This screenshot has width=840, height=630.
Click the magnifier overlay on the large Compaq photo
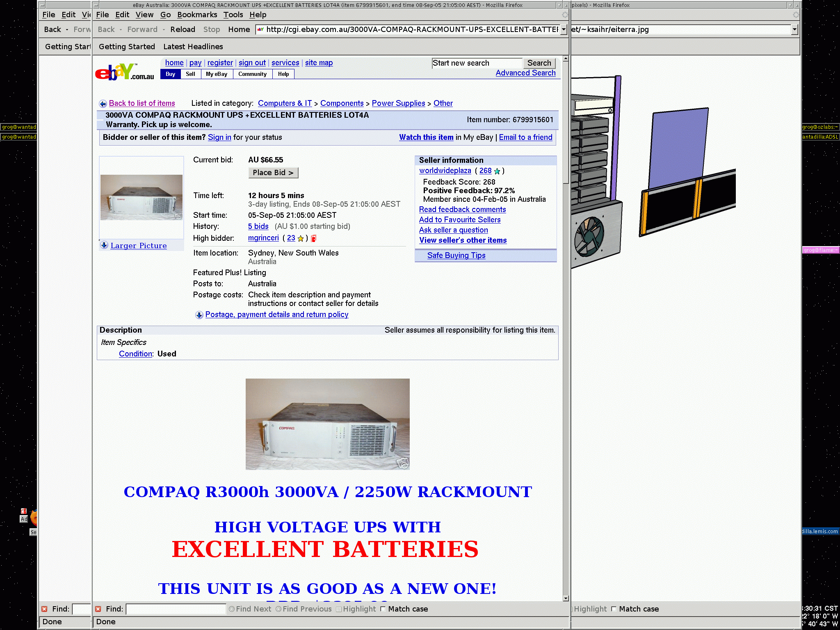(x=403, y=463)
